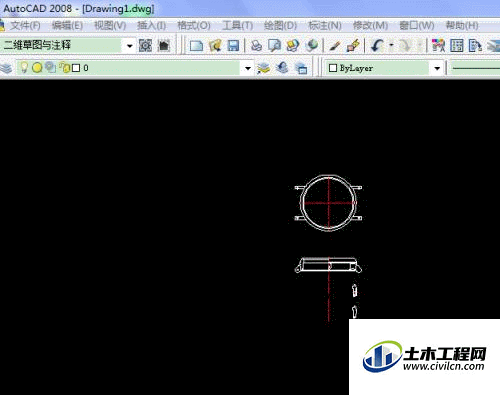
Task: Open the ByLayer color dropdown arrow
Action: pos(437,68)
